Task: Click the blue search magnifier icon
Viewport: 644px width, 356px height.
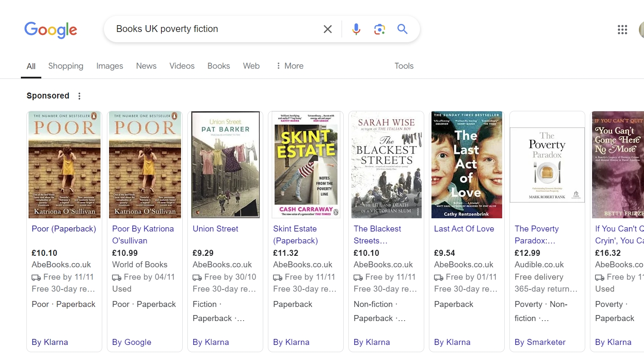Action: point(402,29)
